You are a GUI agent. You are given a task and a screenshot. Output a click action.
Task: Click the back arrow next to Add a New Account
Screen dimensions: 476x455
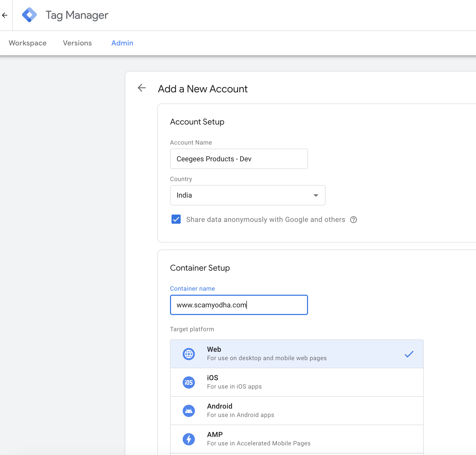point(141,88)
